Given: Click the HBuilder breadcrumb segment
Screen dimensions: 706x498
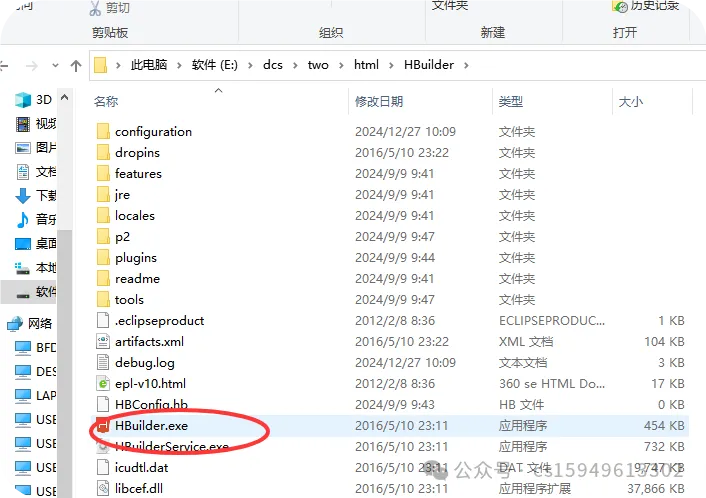Looking at the screenshot, I should point(429,65).
